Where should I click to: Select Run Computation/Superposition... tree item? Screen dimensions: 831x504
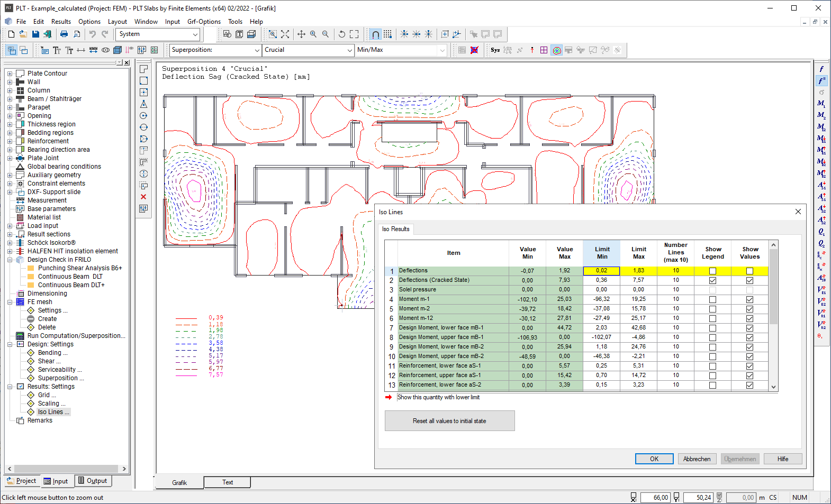pyautogui.click(x=77, y=336)
